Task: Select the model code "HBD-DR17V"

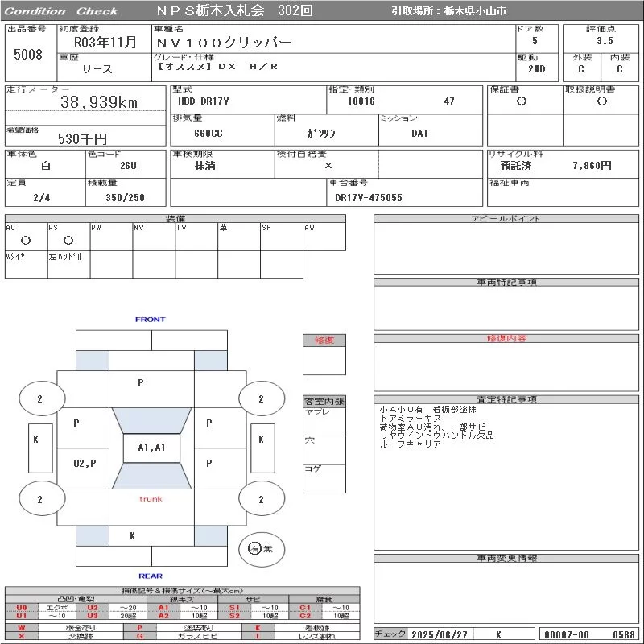Action: click(x=204, y=101)
